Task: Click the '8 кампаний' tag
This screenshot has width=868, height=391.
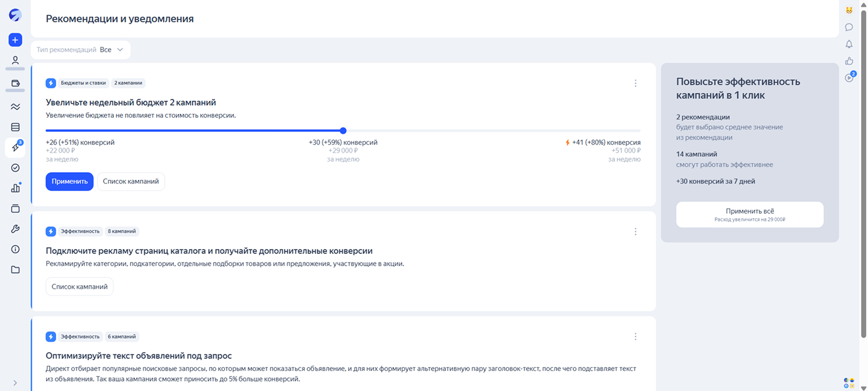Action: [122, 231]
